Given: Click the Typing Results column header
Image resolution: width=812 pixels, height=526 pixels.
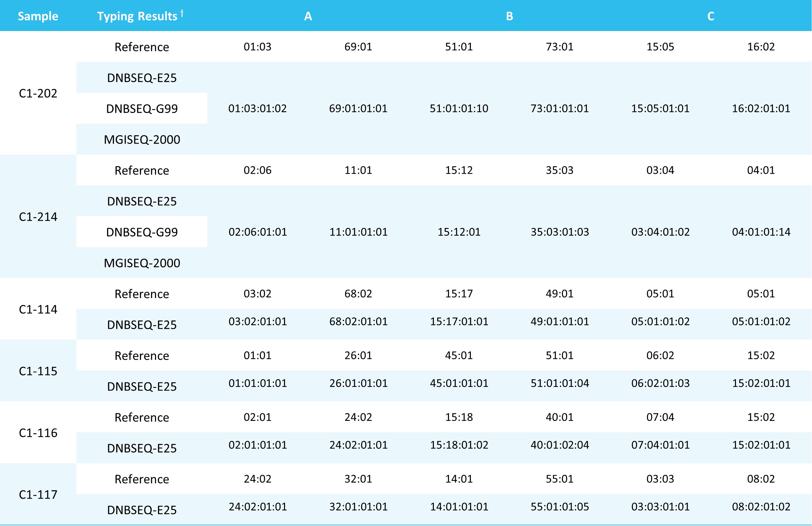Looking at the screenshot, I should click(137, 16).
